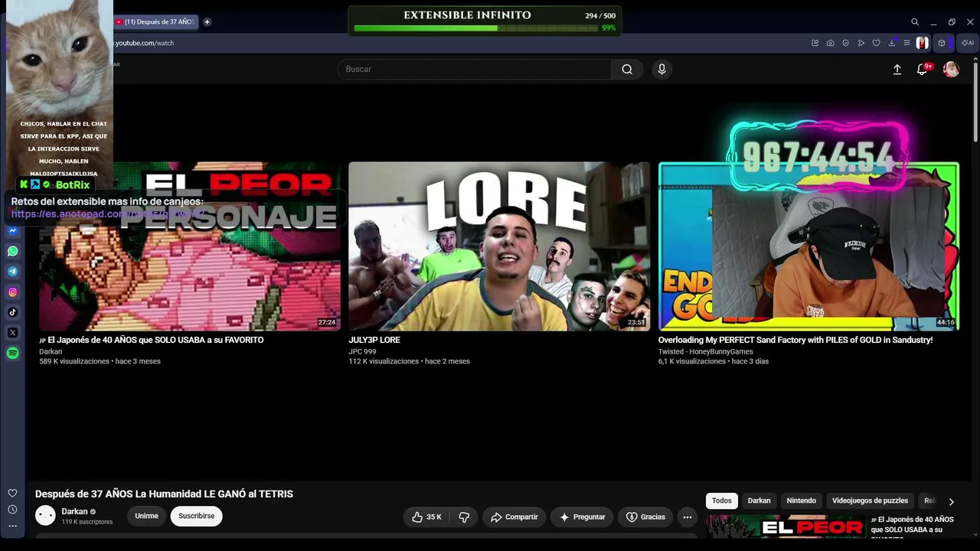Open Instagram in the browser sidebar
The width and height of the screenshot is (980, 551).
click(13, 292)
